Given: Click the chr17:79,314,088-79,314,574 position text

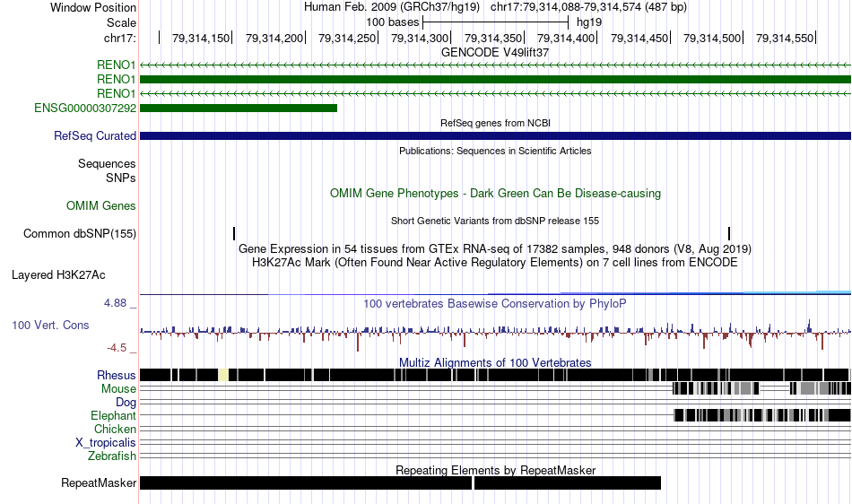Looking at the screenshot, I should (588, 7).
